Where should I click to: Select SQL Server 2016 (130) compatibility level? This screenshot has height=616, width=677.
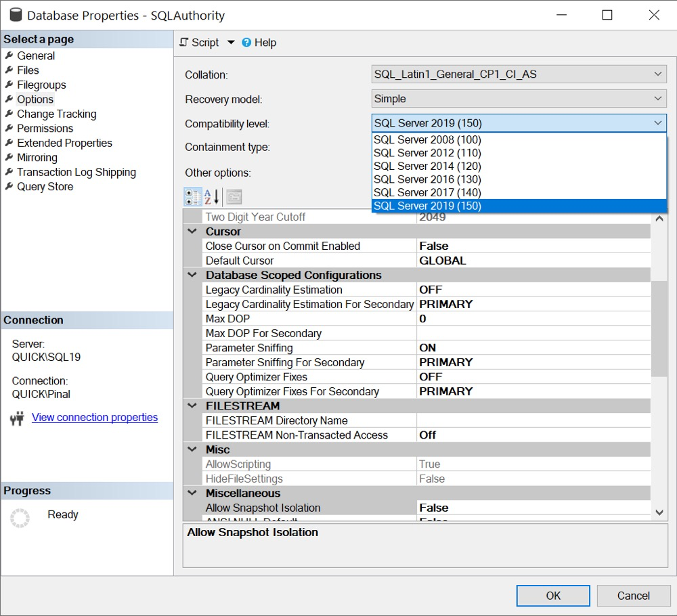coord(427,179)
